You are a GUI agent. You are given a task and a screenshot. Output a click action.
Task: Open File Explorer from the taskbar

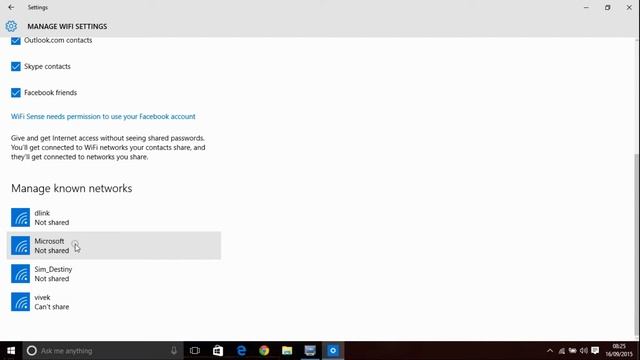click(x=287, y=351)
